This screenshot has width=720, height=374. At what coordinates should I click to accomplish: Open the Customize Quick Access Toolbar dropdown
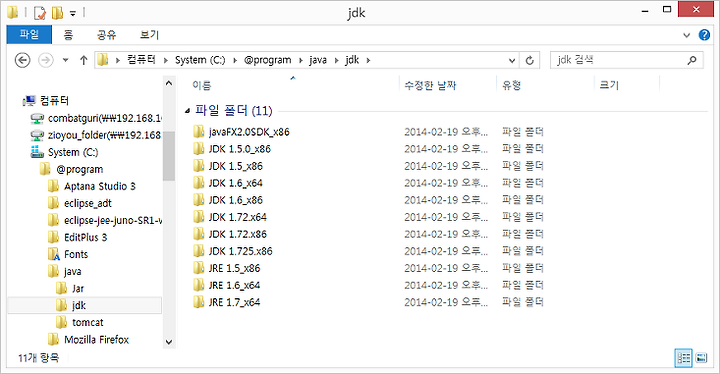(x=73, y=13)
